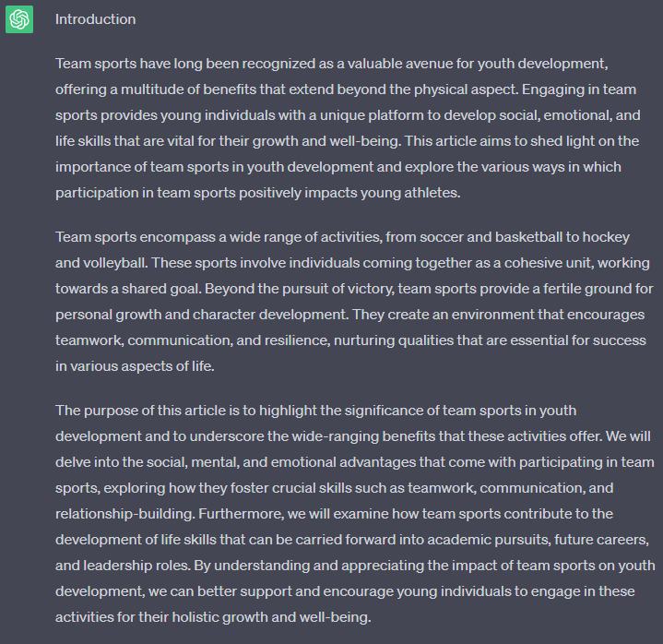Click the "Introduction" heading text
Image resolution: width=663 pixels, height=644 pixels.
[95, 19]
